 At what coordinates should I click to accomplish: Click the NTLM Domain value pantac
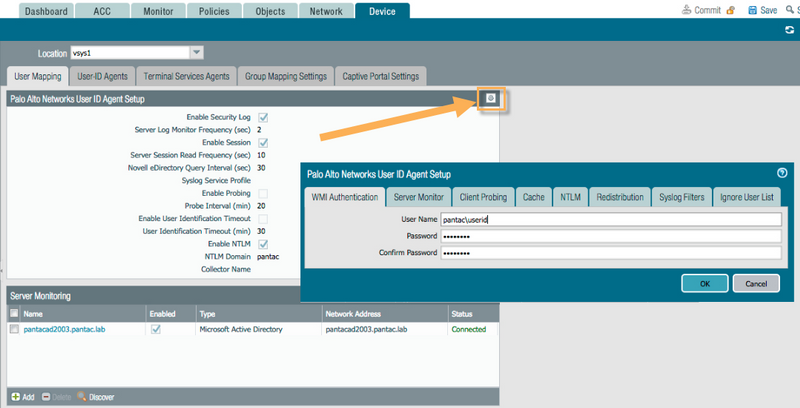click(x=268, y=257)
